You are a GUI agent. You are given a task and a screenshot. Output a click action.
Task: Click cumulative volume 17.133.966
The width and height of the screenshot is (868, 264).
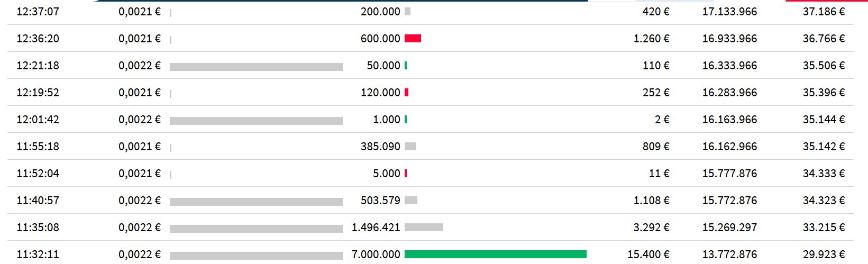[729, 12]
